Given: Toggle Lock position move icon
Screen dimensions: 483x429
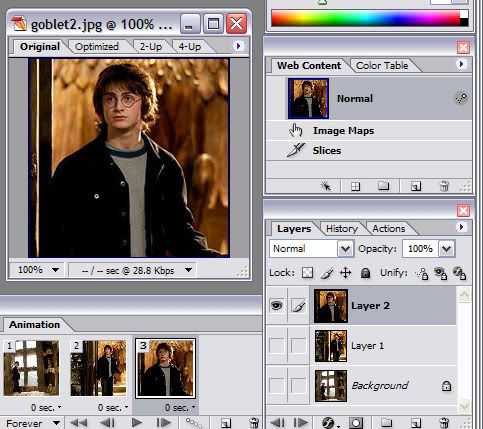Looking at the screenshot, I should click(x=346, y=273).
